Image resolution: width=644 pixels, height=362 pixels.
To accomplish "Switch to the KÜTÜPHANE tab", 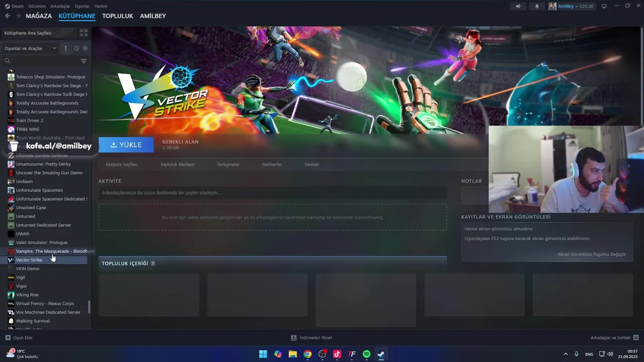I will point(77,16).
